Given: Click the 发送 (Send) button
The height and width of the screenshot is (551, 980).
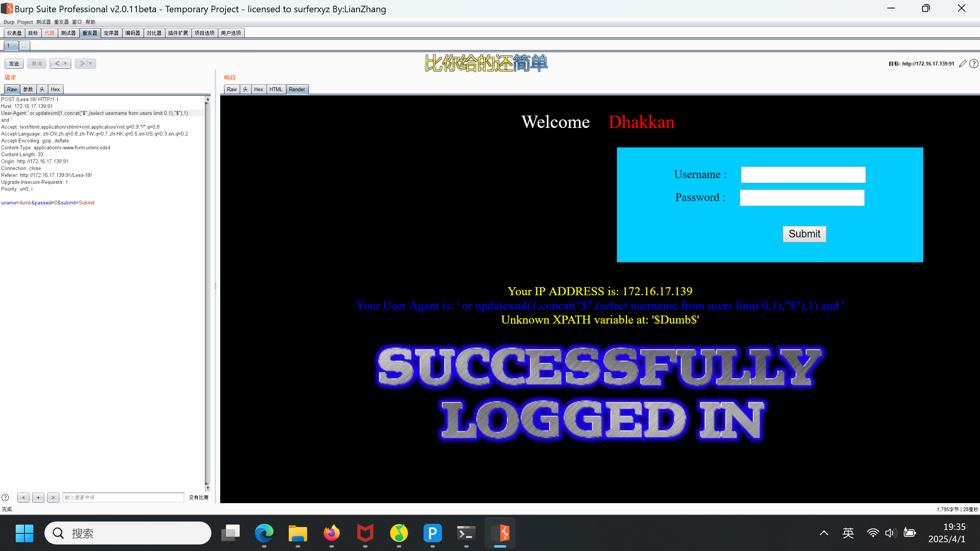Looking at the screenshot, I should coord(14,64).
